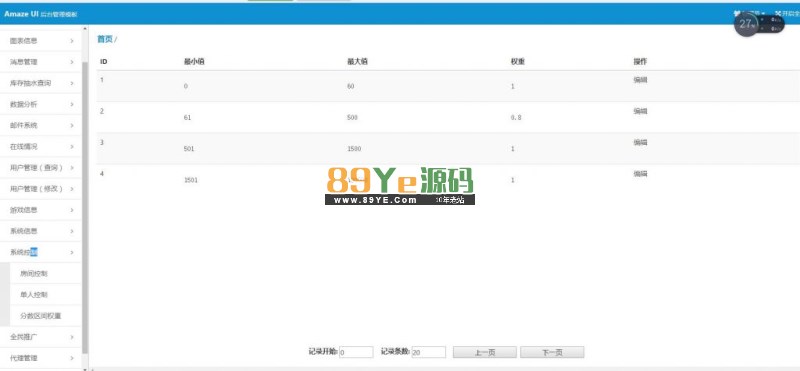
Task: Select 在线情况 from the sidebar
Action: [41, 146]
